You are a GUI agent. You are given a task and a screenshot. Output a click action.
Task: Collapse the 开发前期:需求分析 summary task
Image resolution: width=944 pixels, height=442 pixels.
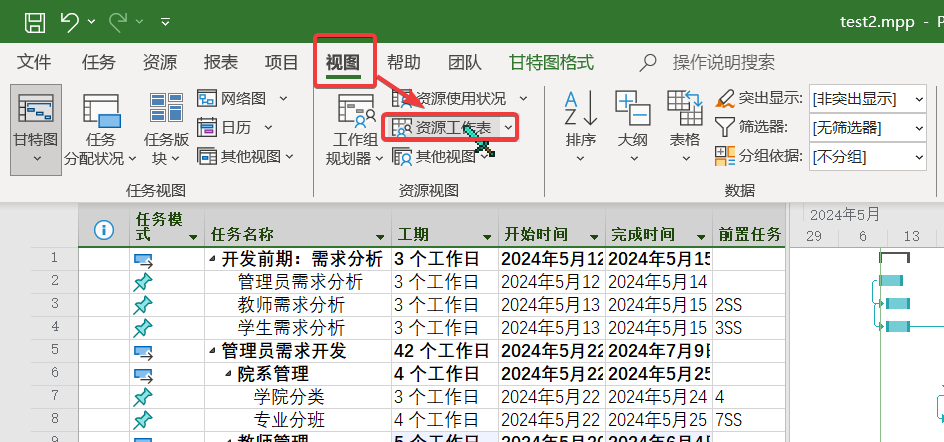(x=212, y=260)
